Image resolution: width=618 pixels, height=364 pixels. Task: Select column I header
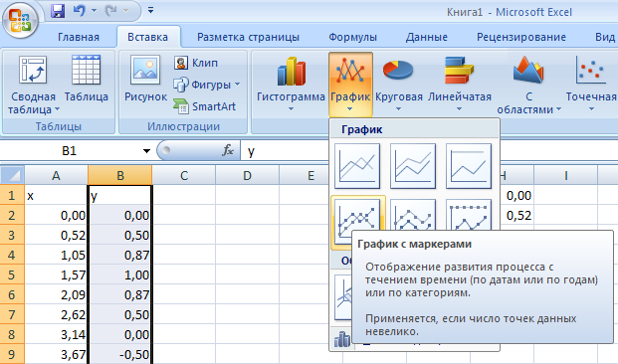coord(566,175)
